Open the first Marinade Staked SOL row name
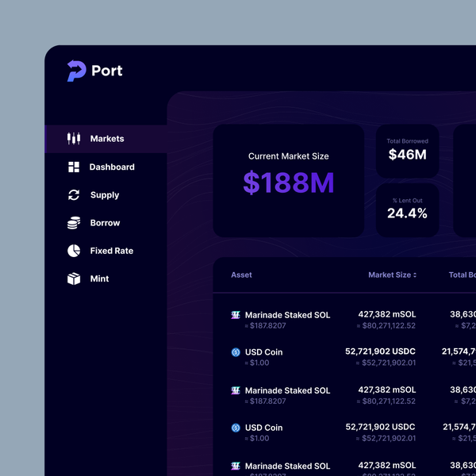 click(287, 315)
